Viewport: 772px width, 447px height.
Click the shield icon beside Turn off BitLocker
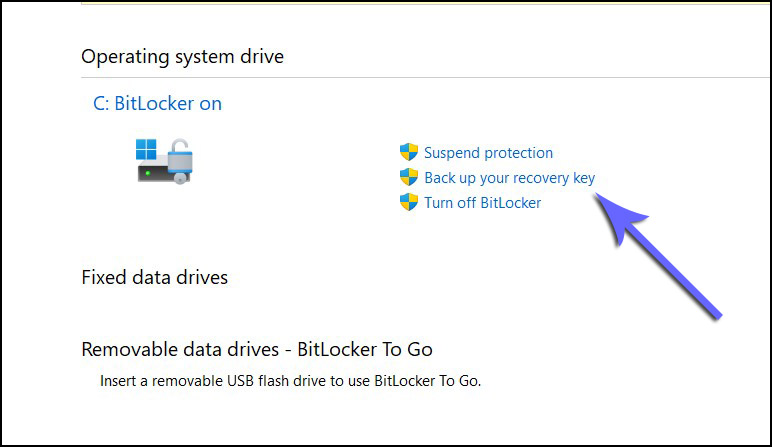click(408, 202)
